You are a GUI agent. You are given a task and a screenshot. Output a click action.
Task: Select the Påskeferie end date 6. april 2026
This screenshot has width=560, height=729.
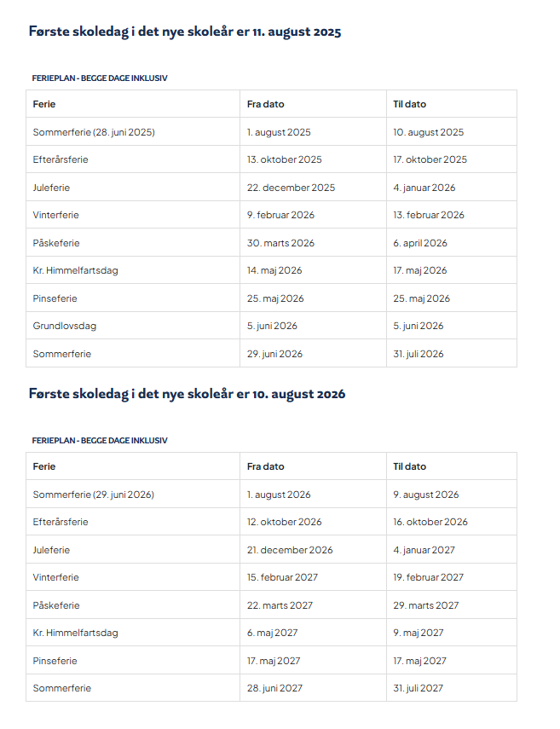pos(420,243)
